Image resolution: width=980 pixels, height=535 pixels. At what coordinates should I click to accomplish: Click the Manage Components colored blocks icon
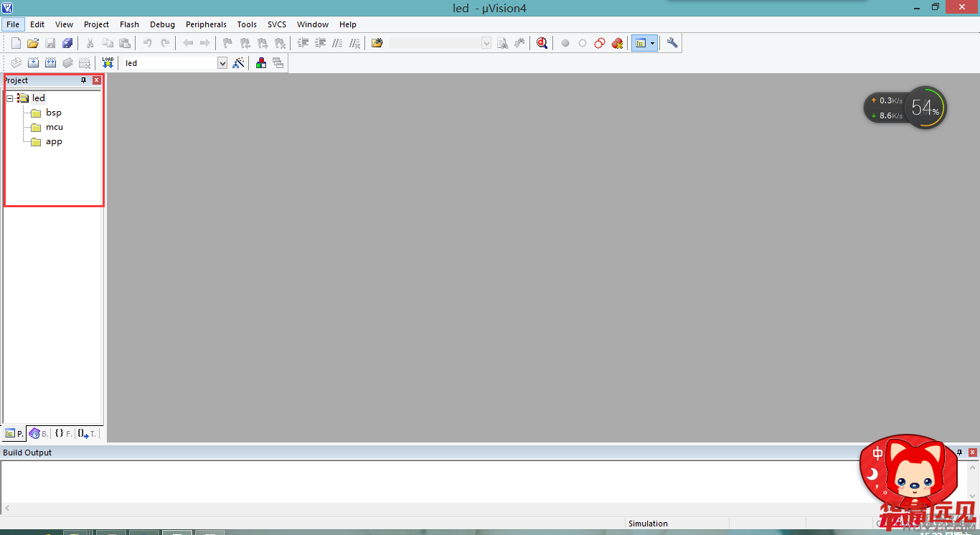point(260,63)
